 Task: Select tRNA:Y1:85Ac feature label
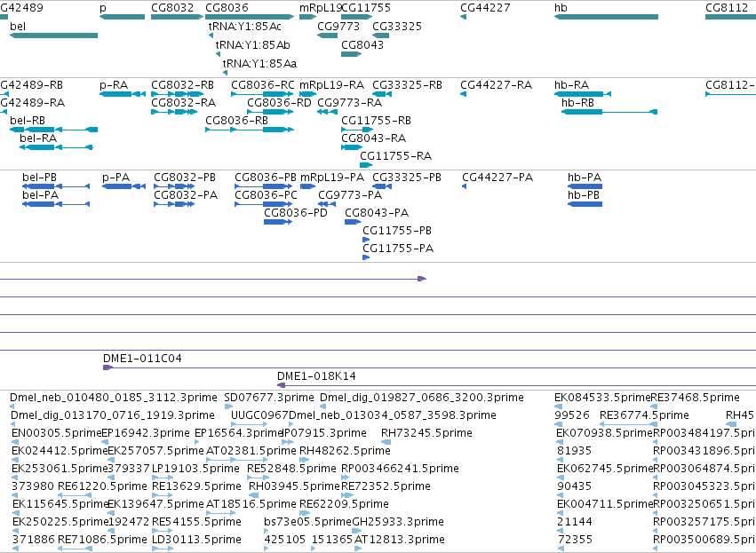[245, 27]
